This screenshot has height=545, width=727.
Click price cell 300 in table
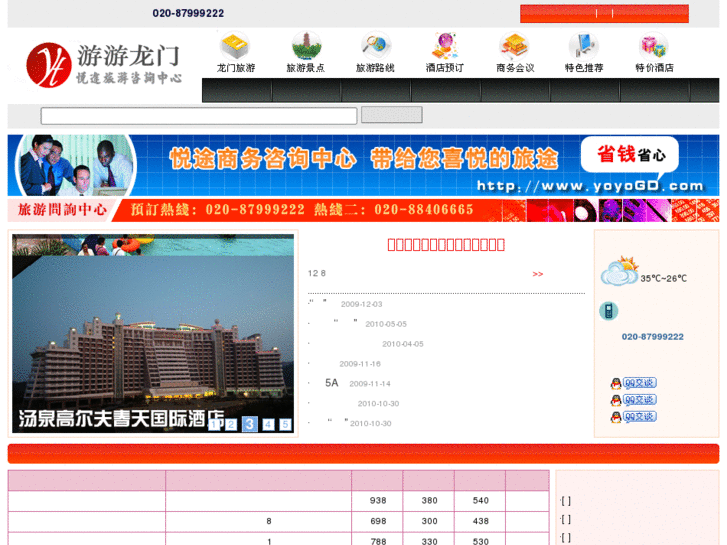[x=429, y=521]
